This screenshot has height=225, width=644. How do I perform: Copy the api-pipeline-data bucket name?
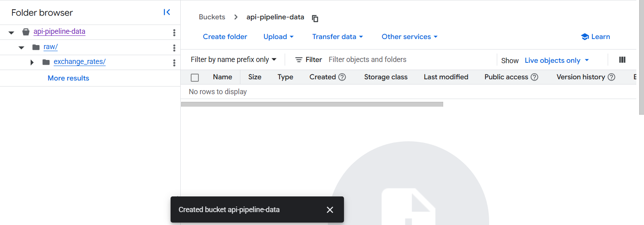[315, 18]
